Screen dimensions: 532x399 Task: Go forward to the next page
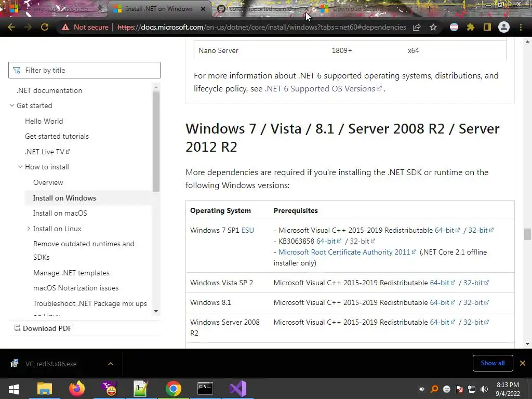(28, 27)
